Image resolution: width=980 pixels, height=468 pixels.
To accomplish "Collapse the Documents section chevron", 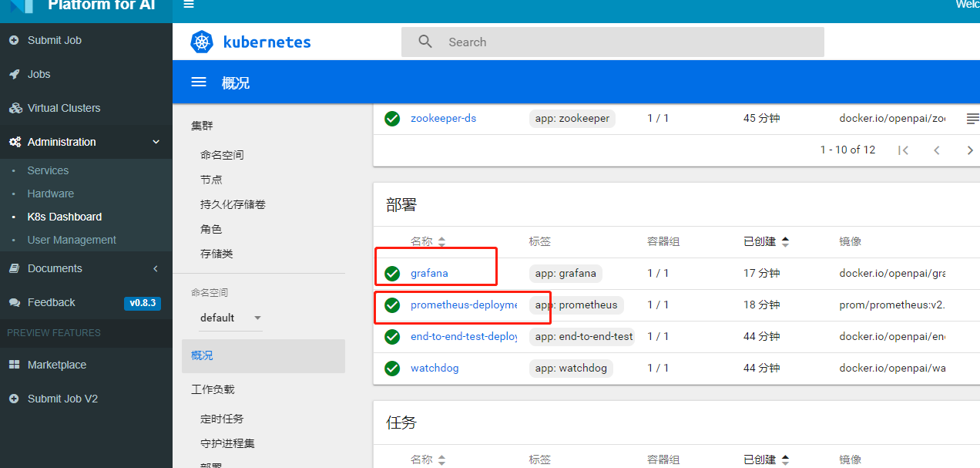I will [155, 268].
